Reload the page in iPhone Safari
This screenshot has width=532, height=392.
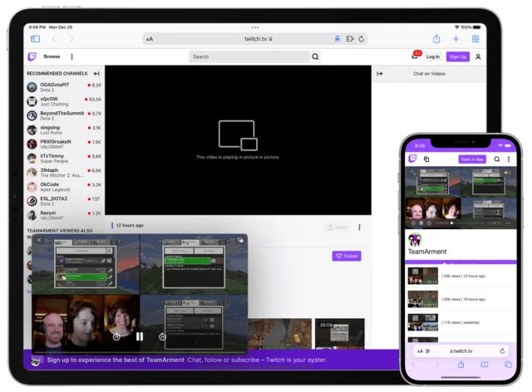click(502, 351)
